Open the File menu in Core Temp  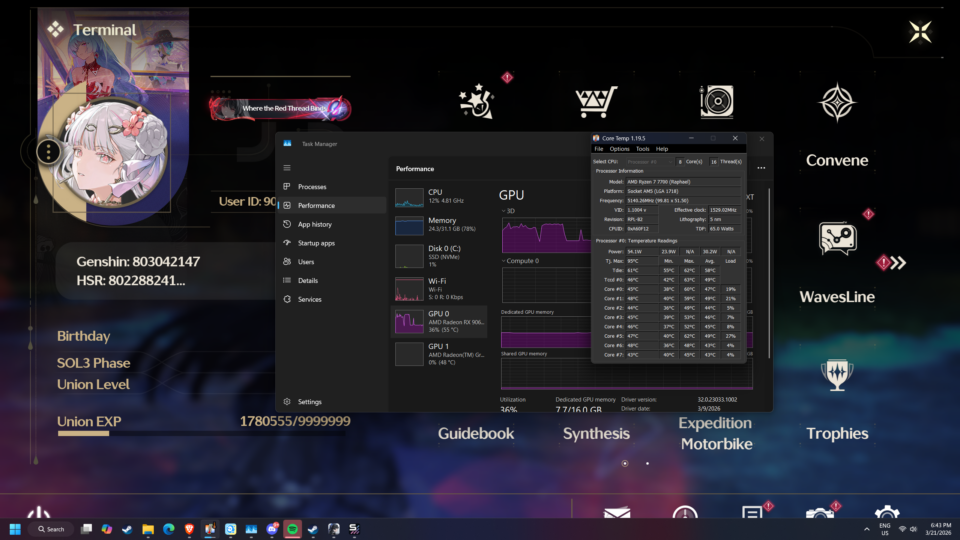click(x=599, y=149)
